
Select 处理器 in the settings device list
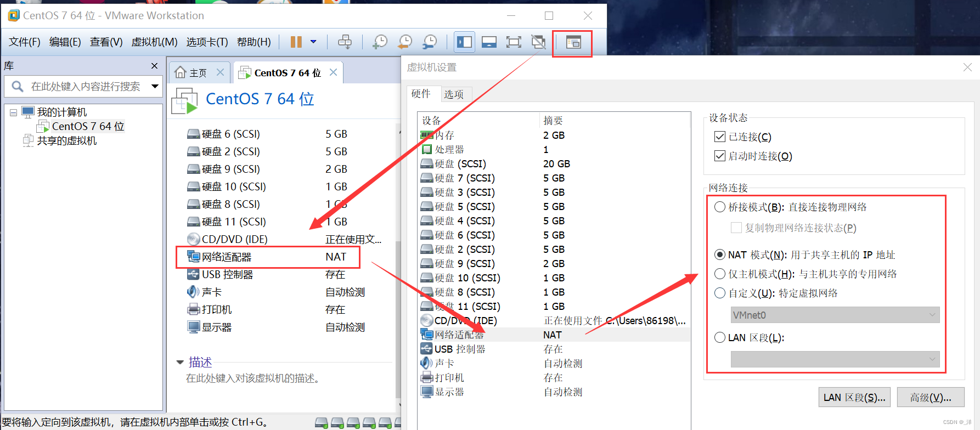pyautogui.click(x=554, y=149)
